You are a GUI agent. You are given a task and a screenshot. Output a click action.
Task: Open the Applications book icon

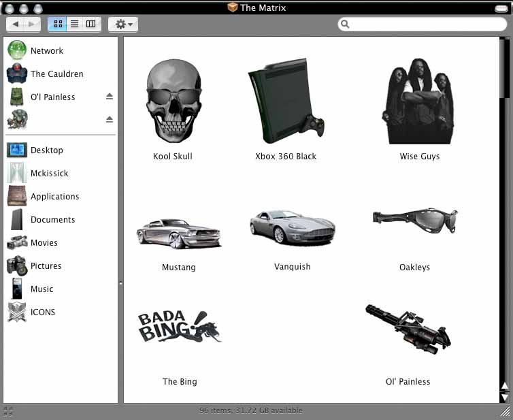coord(17,196)
